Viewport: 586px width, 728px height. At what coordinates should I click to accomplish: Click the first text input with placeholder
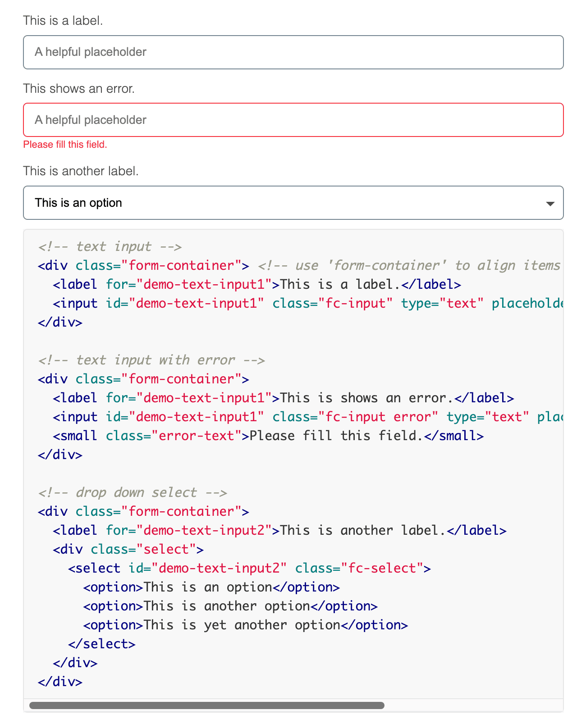click(x=293, y=52)
